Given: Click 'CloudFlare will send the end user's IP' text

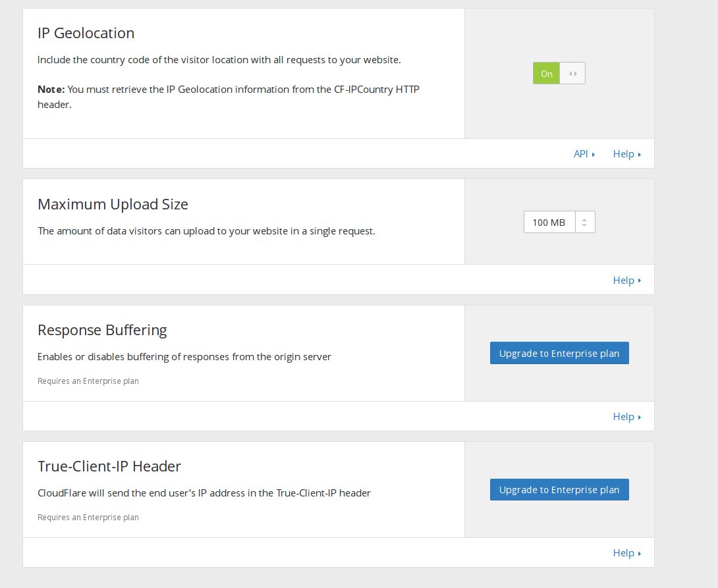Looking at the screenshot, I should 204,493.
